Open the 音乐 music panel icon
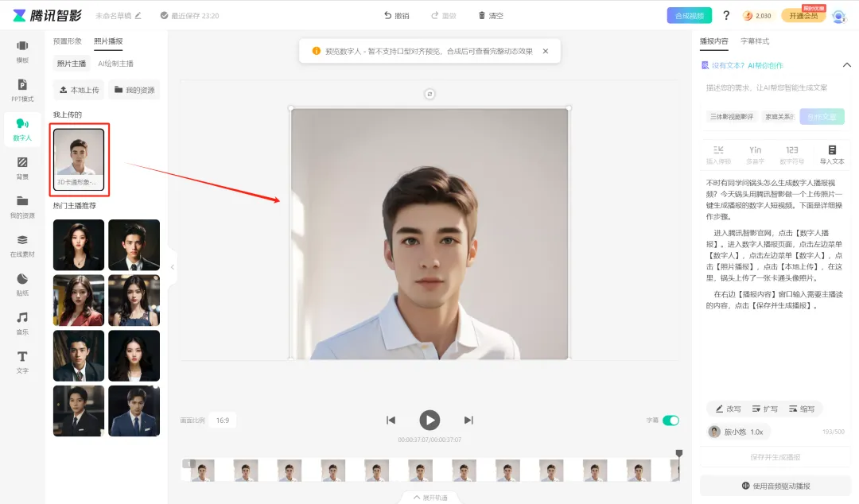859x504 pixels. point(22,323)
